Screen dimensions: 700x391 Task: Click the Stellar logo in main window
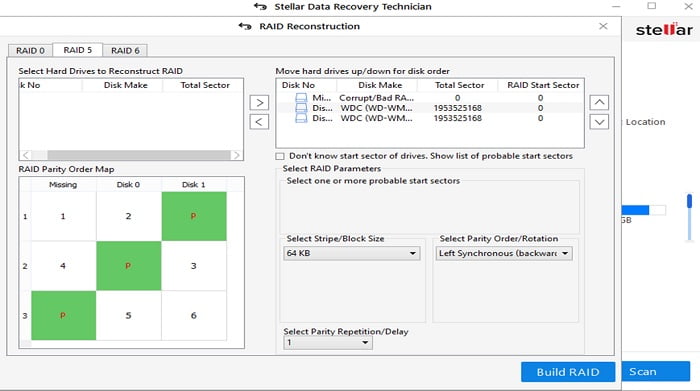coord(664,29)
